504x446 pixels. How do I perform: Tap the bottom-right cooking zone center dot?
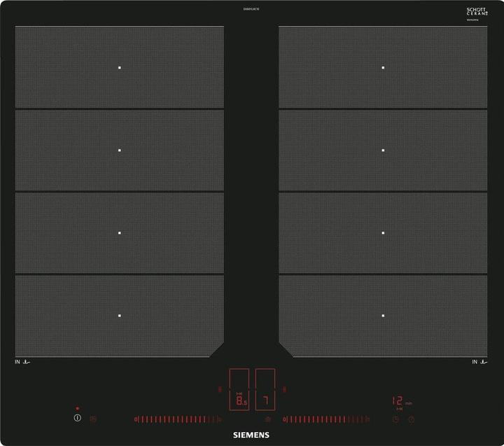coord(383,316)
